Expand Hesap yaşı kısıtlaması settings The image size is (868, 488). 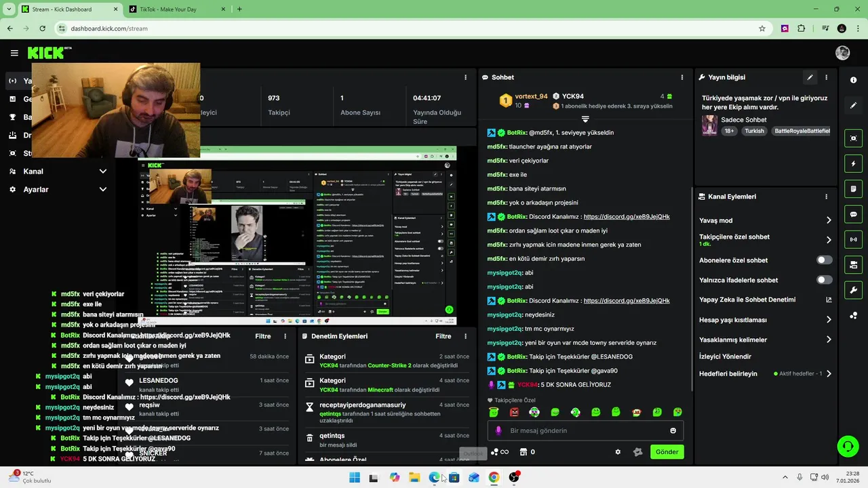click(x=829, y=320)
